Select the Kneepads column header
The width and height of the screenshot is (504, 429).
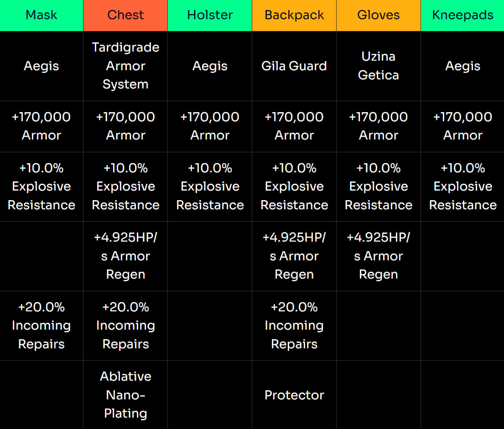[462, 15]
